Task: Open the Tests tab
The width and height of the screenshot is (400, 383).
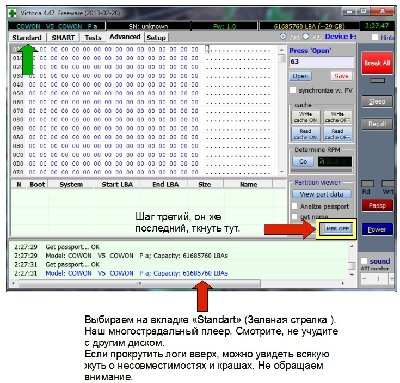Action: click(x=93, y=37)
